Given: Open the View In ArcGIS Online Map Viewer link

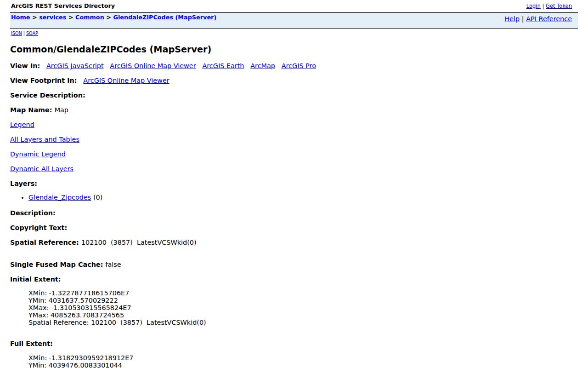Looking at the screenshot, I should (153, 66).
